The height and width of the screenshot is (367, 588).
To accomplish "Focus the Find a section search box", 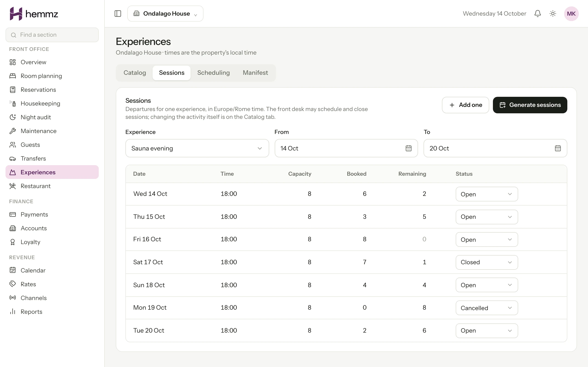I will [x=52, y=35].
